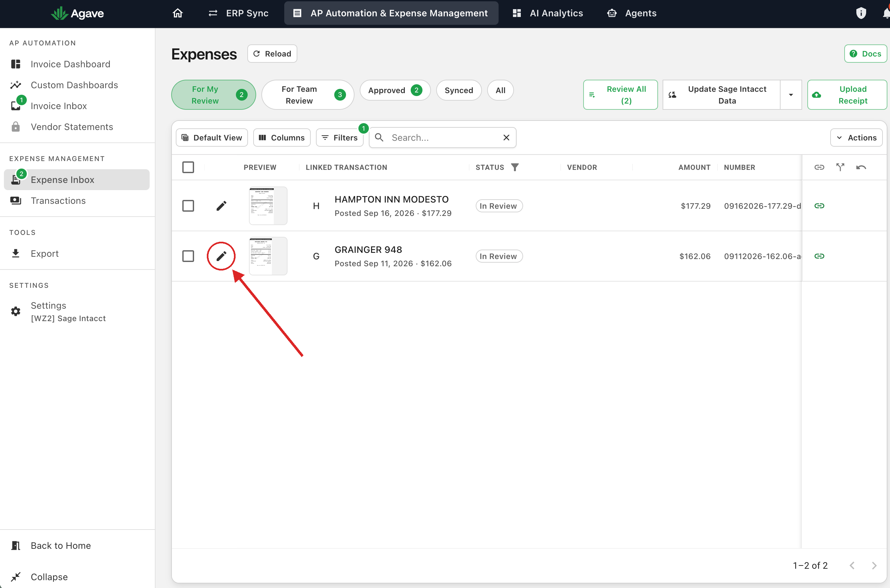The width and height of the screenshot is (890, 588).
Task: Open the AI Analytics top menu
Action: [548, 13]
